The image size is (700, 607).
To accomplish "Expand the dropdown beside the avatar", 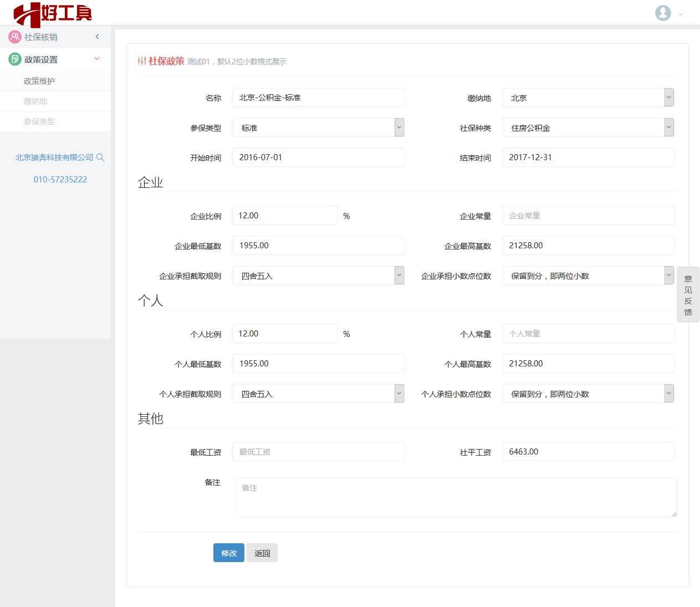I will [x=681, y=14].
